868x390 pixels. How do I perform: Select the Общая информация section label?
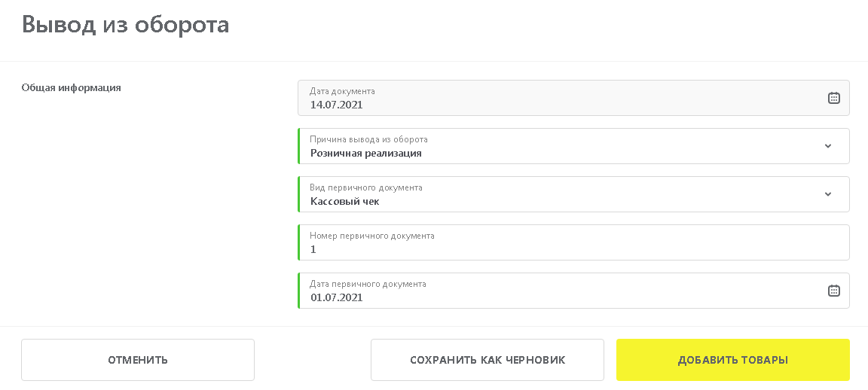pos(72,87)
